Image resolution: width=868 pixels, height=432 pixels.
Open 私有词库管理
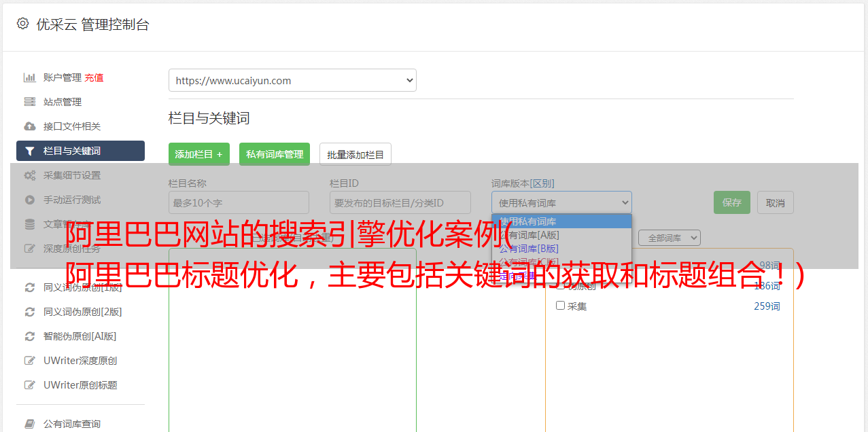pyautogui.click(x=275, y=154)
